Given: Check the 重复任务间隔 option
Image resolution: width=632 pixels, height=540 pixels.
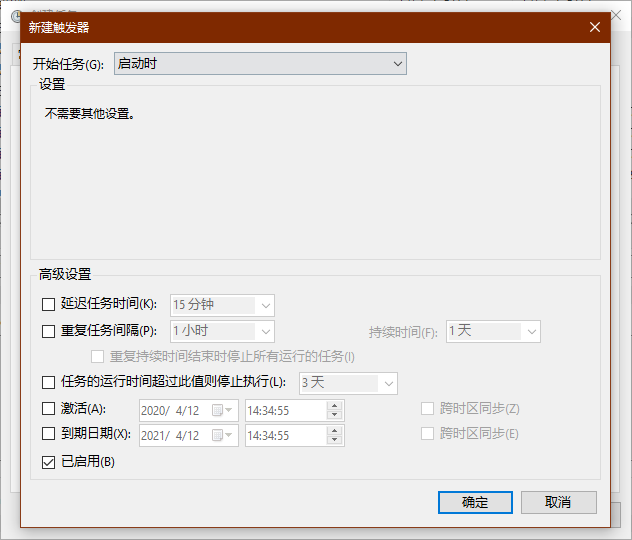Looking at the screenshot, I should click(48, 331).
